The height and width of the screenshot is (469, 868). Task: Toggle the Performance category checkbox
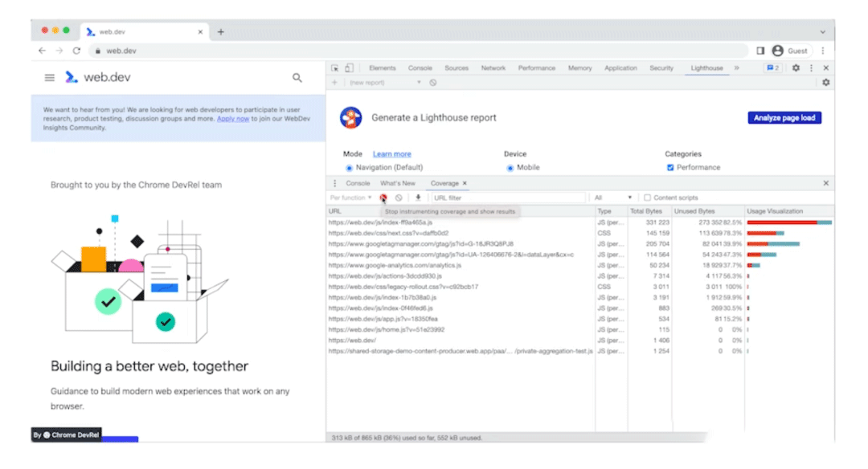click(670, 168)
